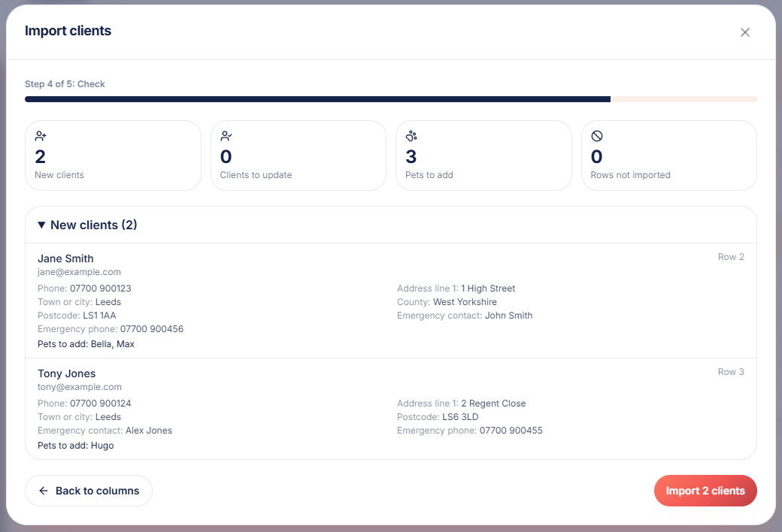Screen dimensions: 782x532
Task: Click emergency contact John Smith
Action: (509, 315)
